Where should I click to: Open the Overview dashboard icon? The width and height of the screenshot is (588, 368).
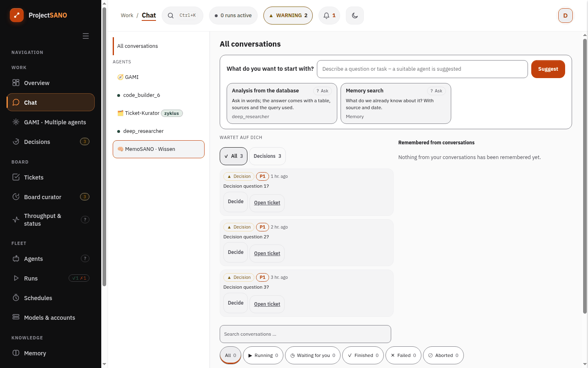pyautogui.click(x=16, y=83)
